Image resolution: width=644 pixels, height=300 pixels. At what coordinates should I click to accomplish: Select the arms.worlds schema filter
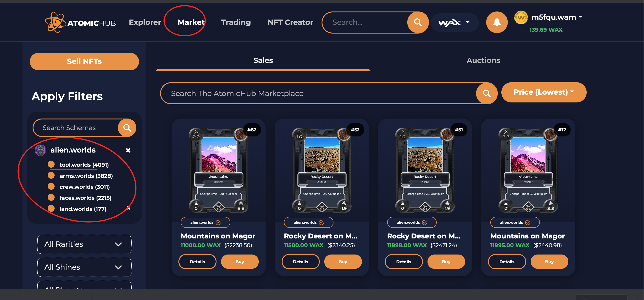86,176
